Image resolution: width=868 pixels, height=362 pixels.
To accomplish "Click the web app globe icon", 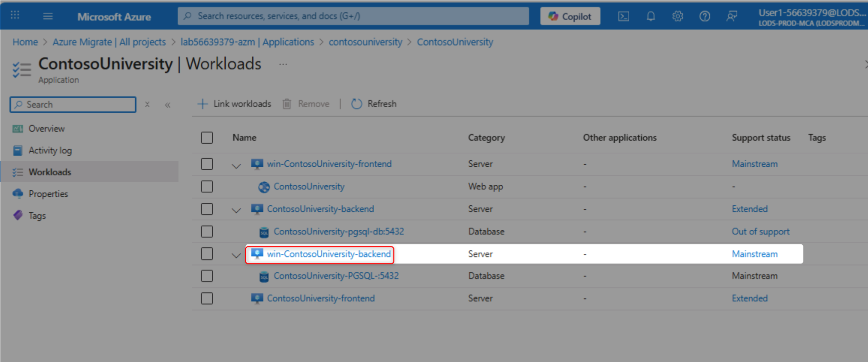I will [x=264, y=187].
